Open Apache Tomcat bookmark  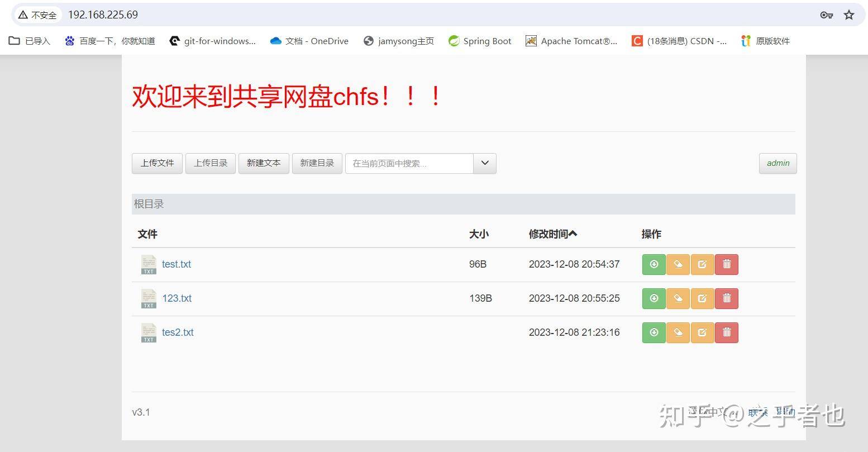[571, 41]
